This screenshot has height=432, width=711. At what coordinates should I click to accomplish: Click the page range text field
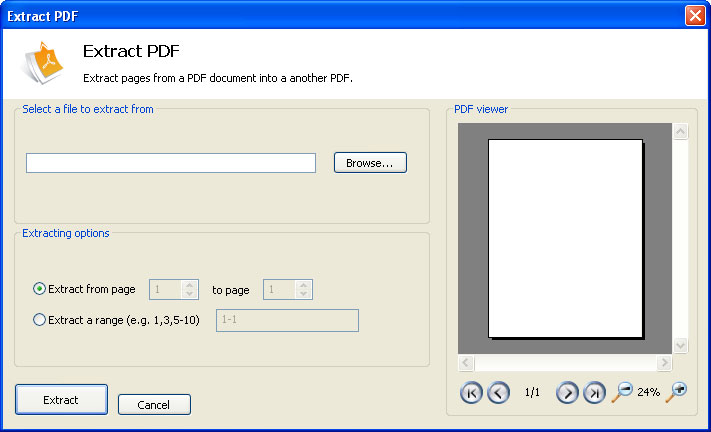click(287, 320)
